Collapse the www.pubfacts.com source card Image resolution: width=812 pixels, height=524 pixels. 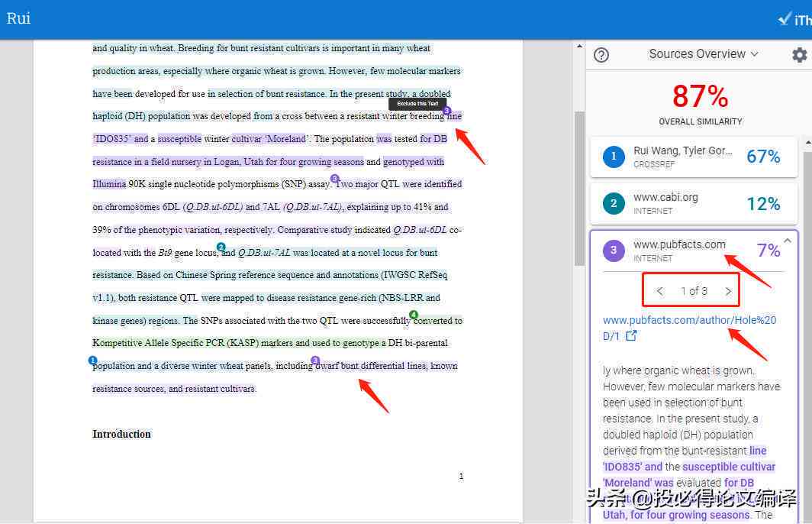788,241
